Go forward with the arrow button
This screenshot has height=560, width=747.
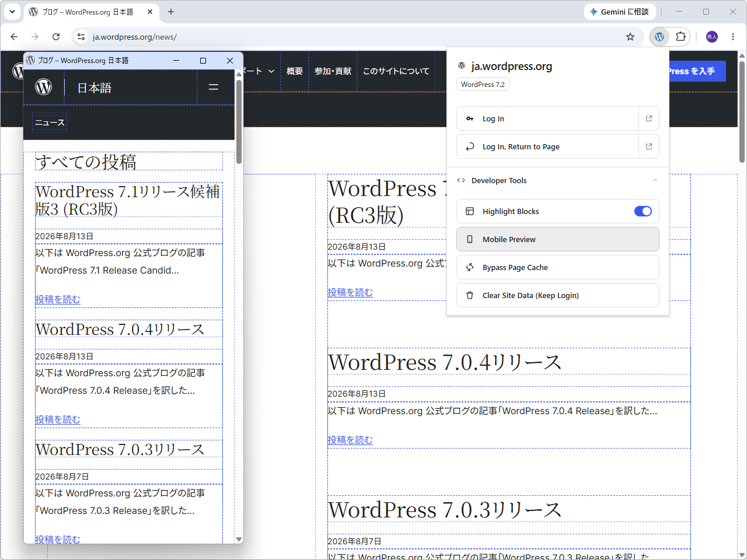(35, 37)
